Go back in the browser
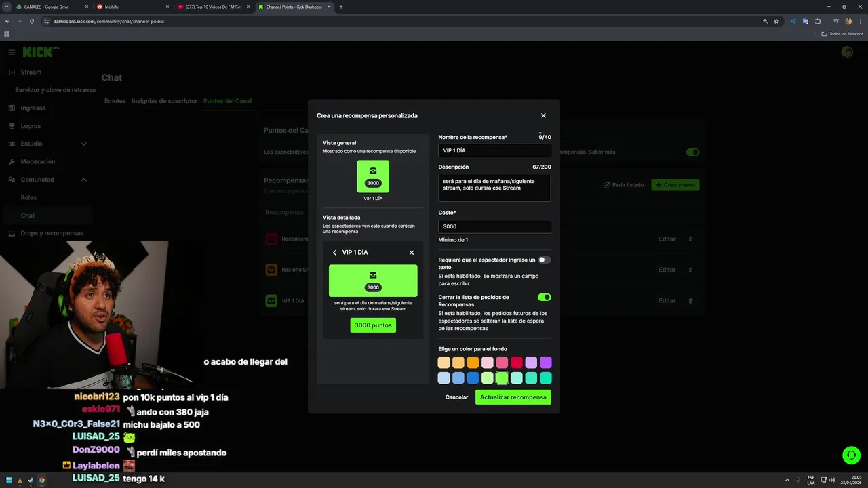This screenshot has width=868, height=488. pyautogui.click(x=7, y=21)
